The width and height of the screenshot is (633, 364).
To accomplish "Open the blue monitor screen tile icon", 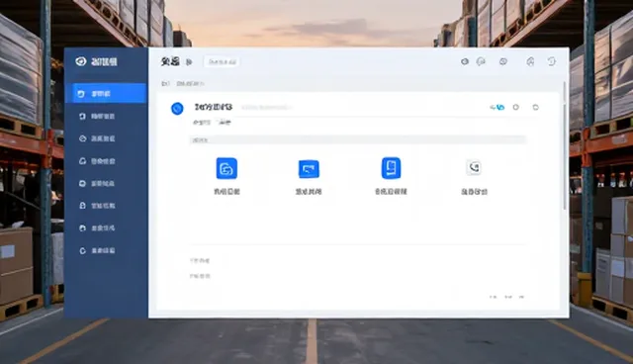I will point(309,169).
